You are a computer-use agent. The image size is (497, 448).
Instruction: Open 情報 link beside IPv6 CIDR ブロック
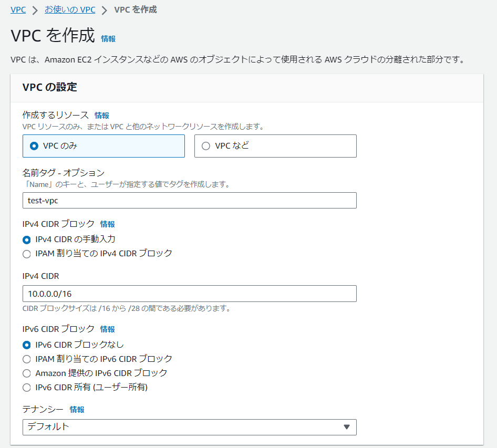(x=107, y=329)
